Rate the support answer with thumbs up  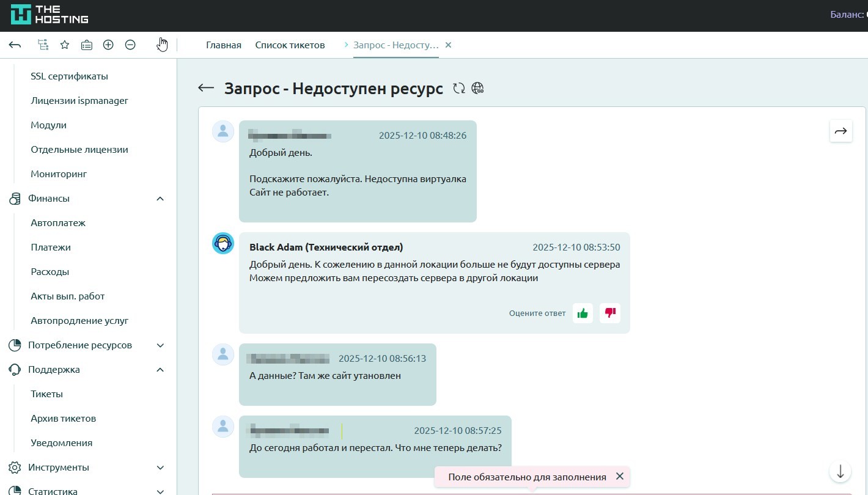tap(583, 313)
